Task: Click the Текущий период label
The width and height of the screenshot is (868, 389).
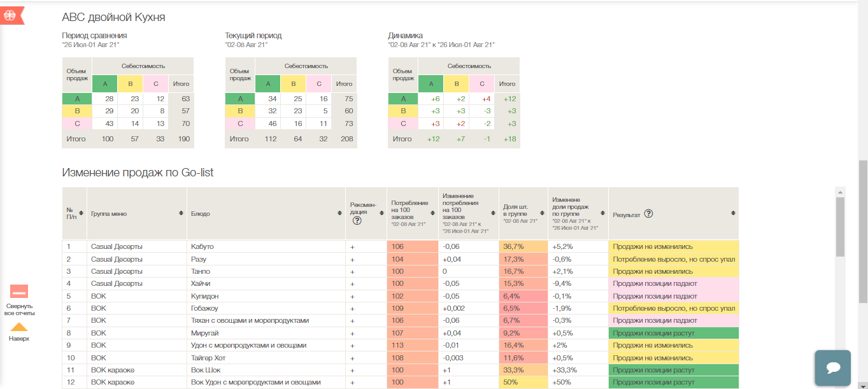Action: coord(253,36)
